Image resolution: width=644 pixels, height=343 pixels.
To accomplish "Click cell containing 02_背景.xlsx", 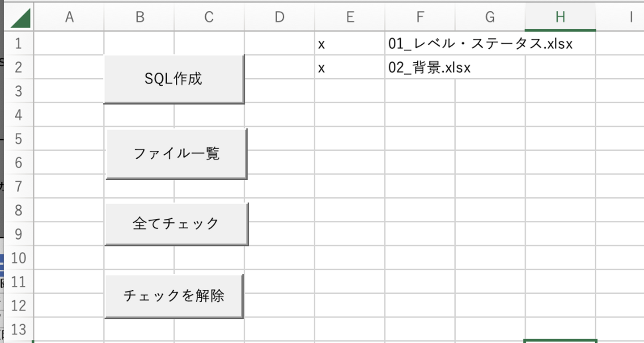I will click(420, 68).
